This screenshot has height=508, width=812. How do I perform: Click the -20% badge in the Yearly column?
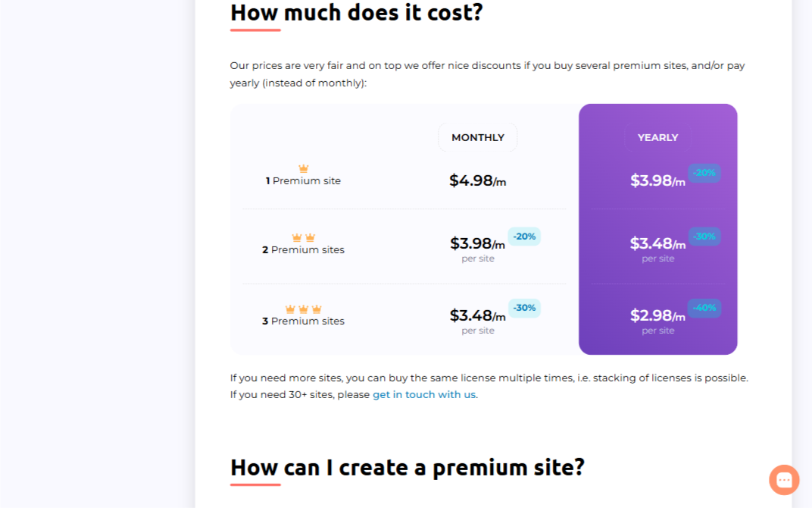[x=704, y=173]
